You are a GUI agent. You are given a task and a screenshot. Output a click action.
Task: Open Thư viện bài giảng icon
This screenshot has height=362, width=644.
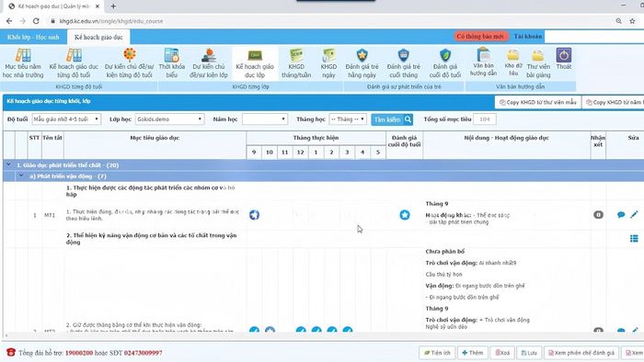click(538, 55)
